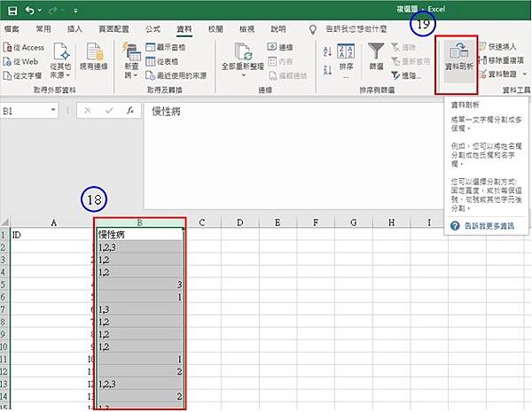Click the formula bar showing 慢性病

(293, 155)
